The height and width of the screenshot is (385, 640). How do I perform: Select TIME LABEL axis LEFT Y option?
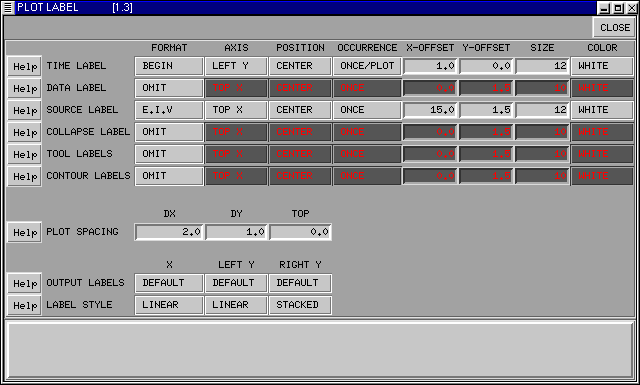(x=236, y=66)
